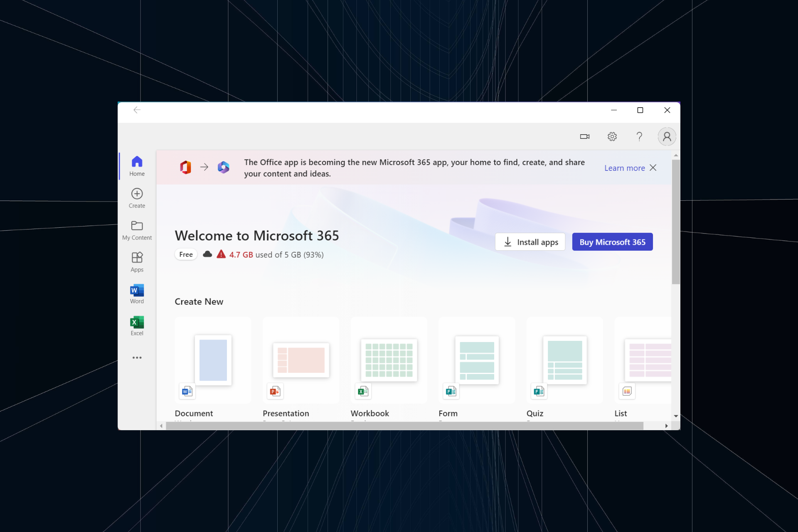798x532 pixels.
Task: Minimize the Microsoft 365 window
Action: [613, 110]
